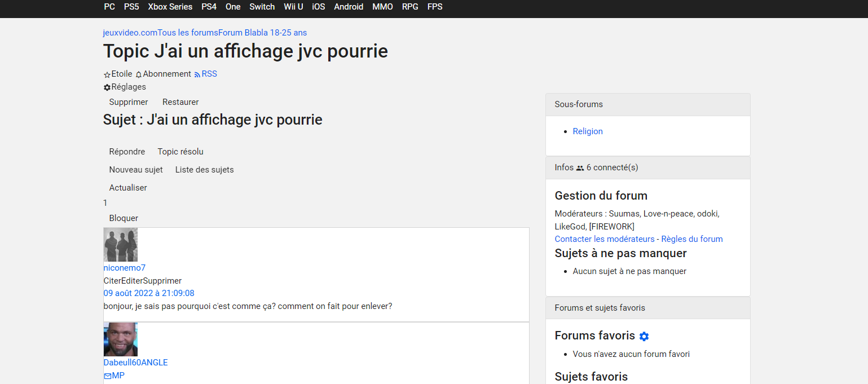Click the blue gear beside Forums favoris
The height and width of the screenshot is (384, 868).
coord(644,336)
